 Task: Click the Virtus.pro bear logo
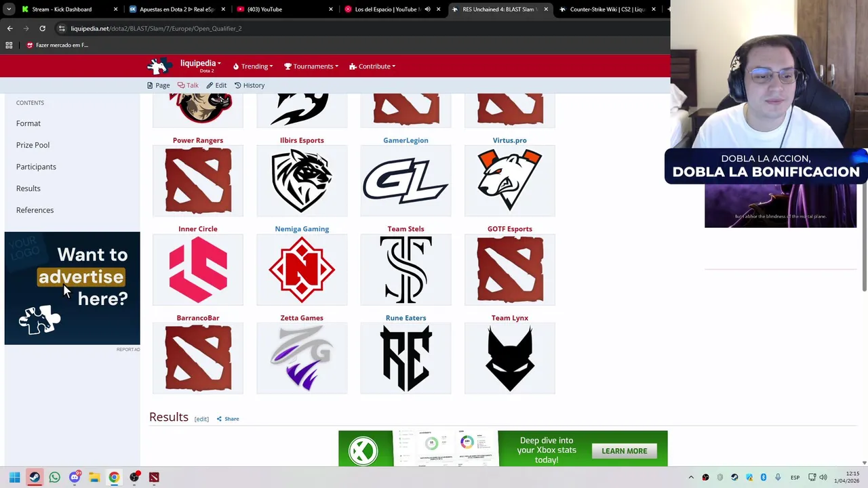(510, 181)
